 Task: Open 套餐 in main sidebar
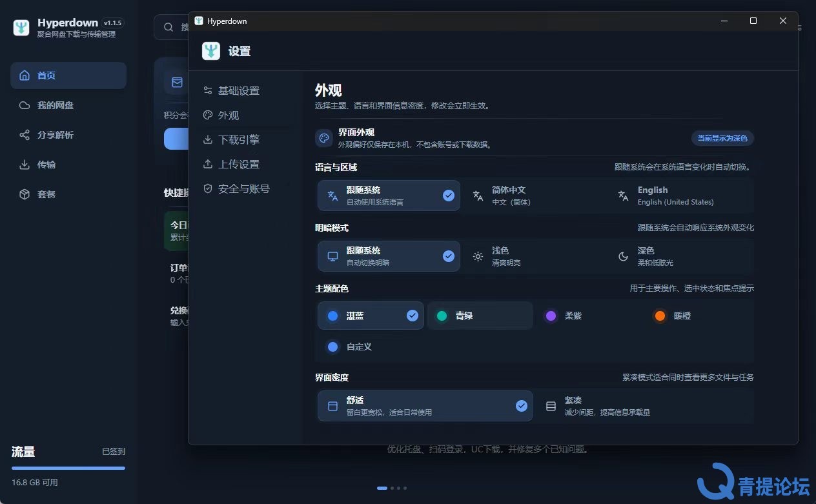coord(68,194)
